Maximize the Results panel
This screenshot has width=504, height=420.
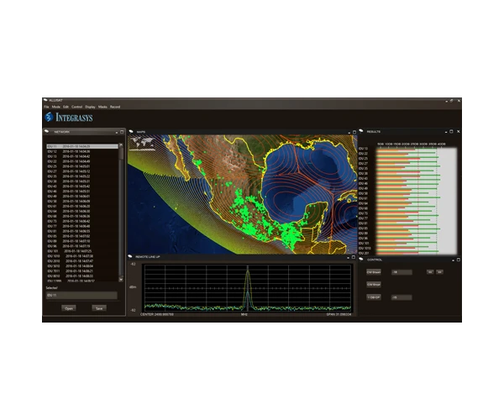(x=451, y=131)
